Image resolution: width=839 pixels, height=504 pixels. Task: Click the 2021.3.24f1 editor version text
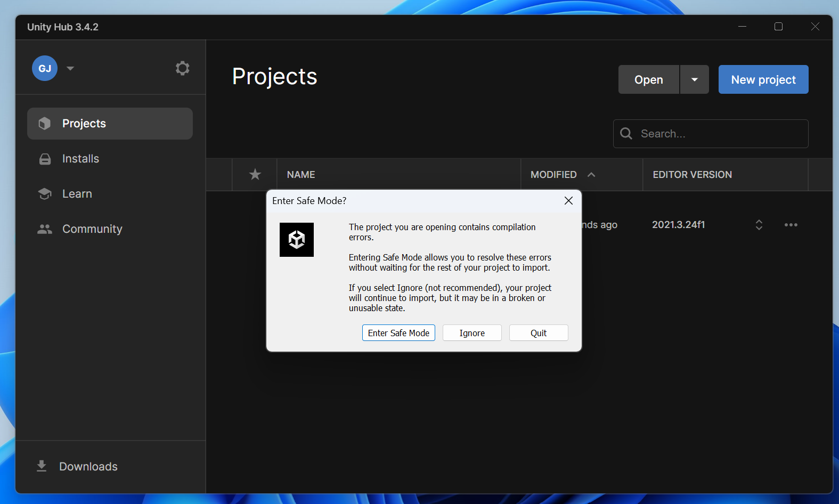coord(678,225)
